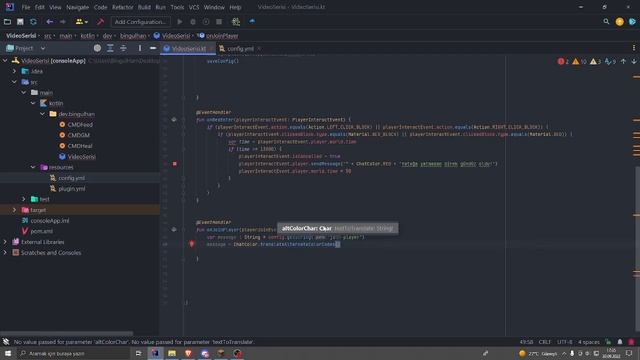640x360 pixels.
Task: Open the Project Structure icon
Action: pyautogui.click(x=236, y=22)
